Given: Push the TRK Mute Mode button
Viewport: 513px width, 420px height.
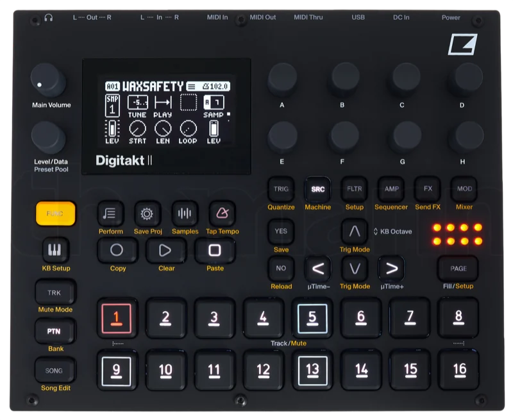Looking at the screenshot, I should [55, 292].
